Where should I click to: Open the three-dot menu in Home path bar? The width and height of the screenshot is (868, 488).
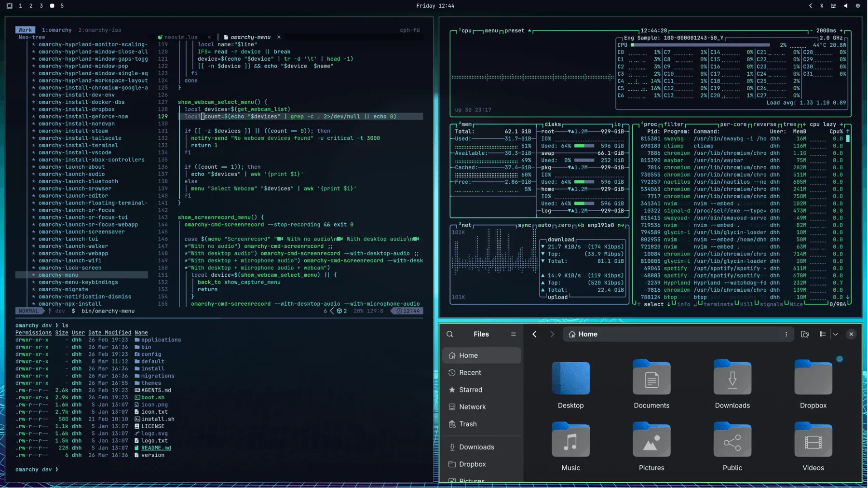(786, 334)
